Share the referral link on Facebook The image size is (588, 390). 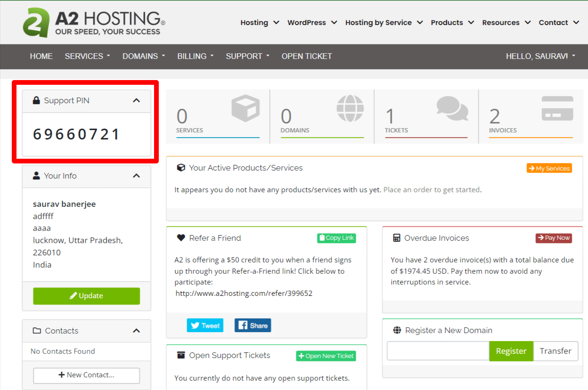pyautogui.click(x=253, y=325)
